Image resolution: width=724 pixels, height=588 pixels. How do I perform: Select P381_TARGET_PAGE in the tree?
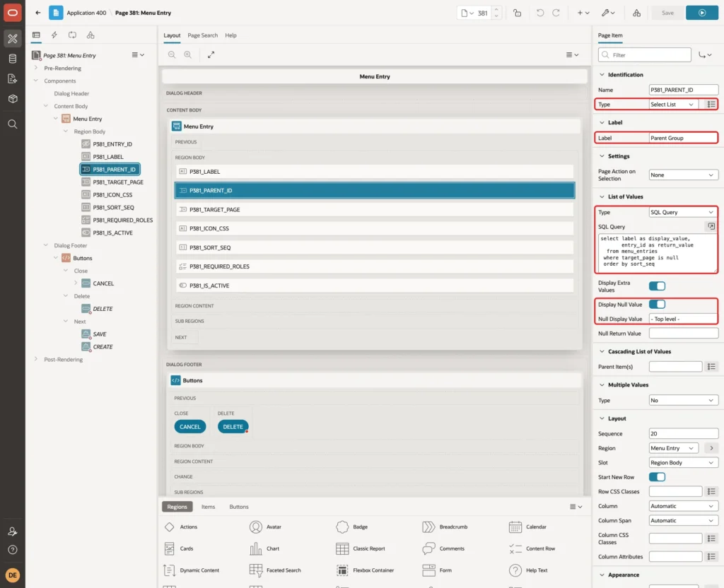(x=118, y=182)
